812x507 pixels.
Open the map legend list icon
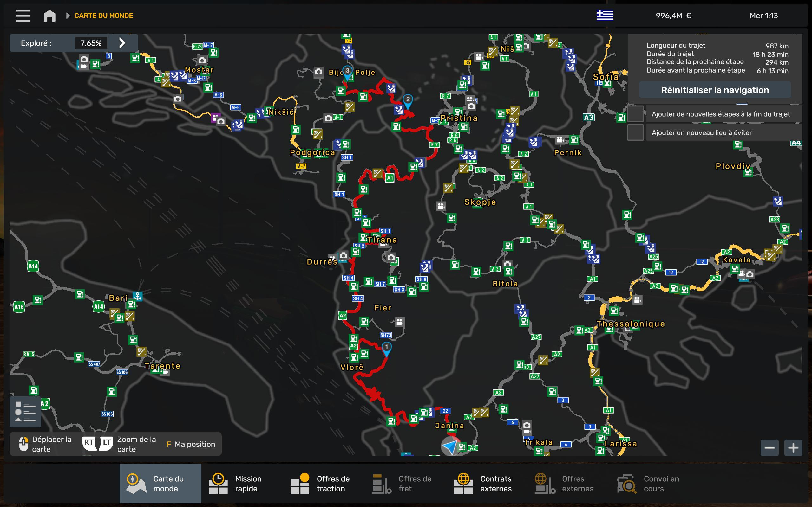pyautogui.click(x=25, y=411)
